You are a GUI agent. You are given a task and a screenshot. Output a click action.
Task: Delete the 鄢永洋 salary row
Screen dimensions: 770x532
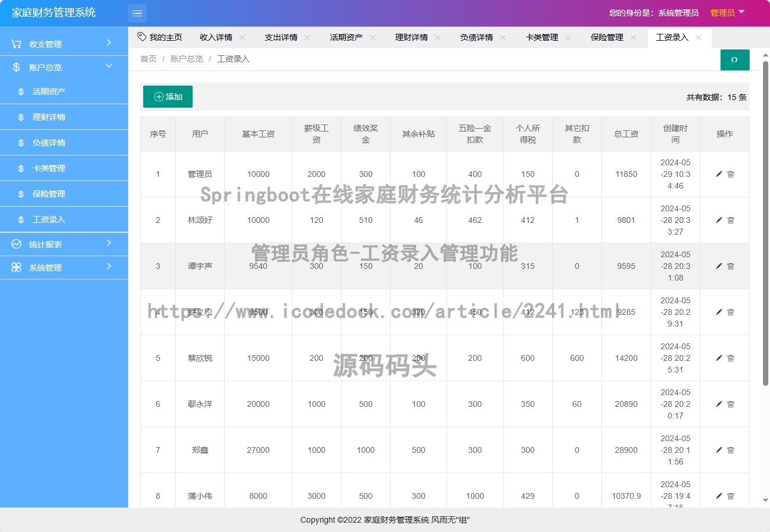[730, 404]
